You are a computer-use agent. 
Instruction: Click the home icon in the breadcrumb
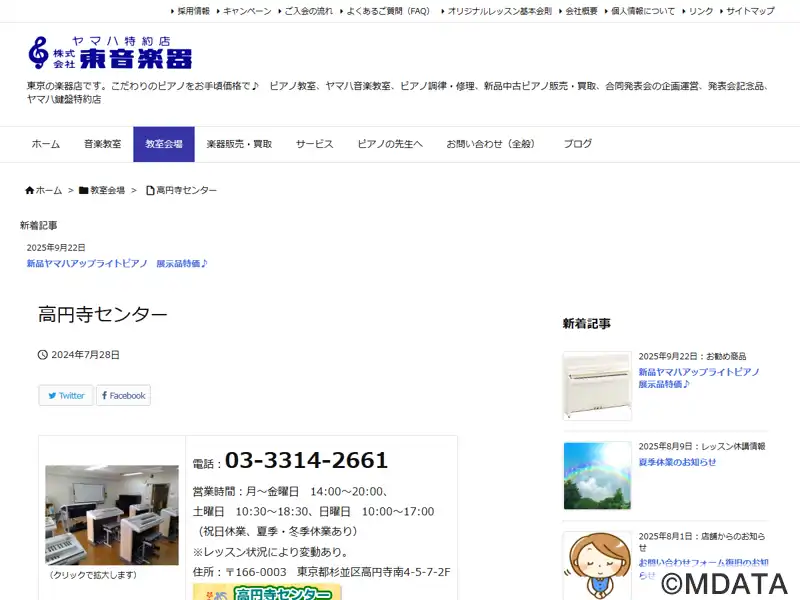pos(30,190)
